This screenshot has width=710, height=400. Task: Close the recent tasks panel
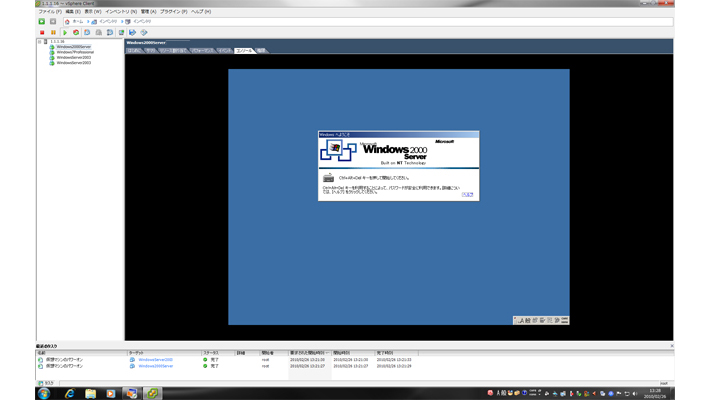click(x=672, y=346)
